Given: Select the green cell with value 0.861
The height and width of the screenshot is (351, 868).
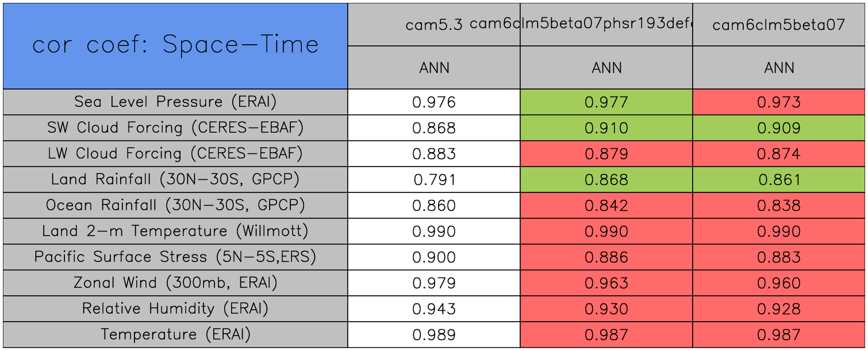Looking at the screenshot, I should [779, 180].
